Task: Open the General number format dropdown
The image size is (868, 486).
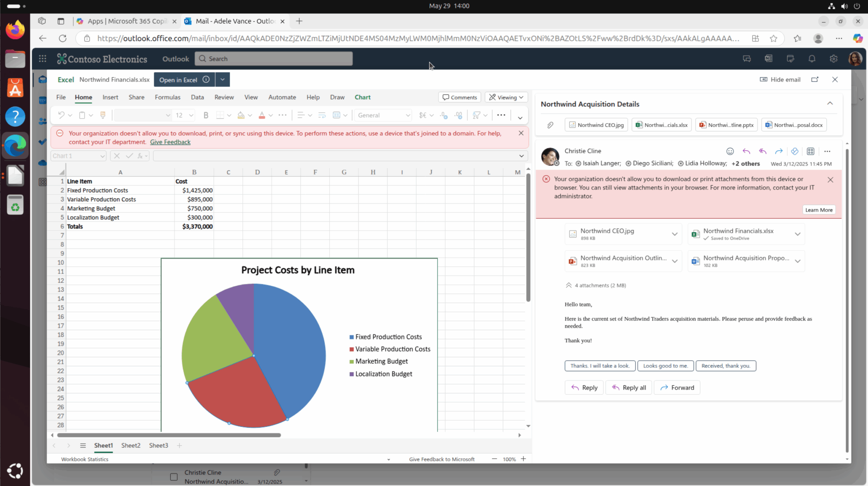Action: [x=408, y=115]
